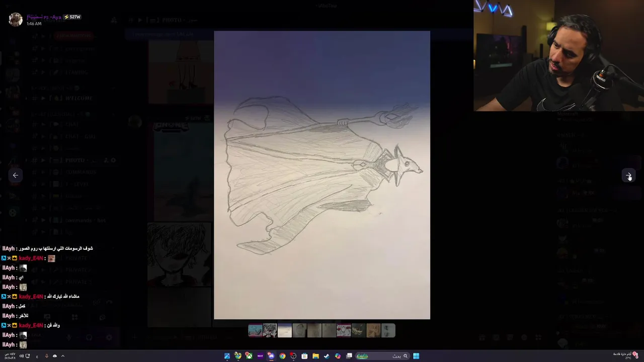
Task: Open the volume control in system tray
Action: (21, 356)
